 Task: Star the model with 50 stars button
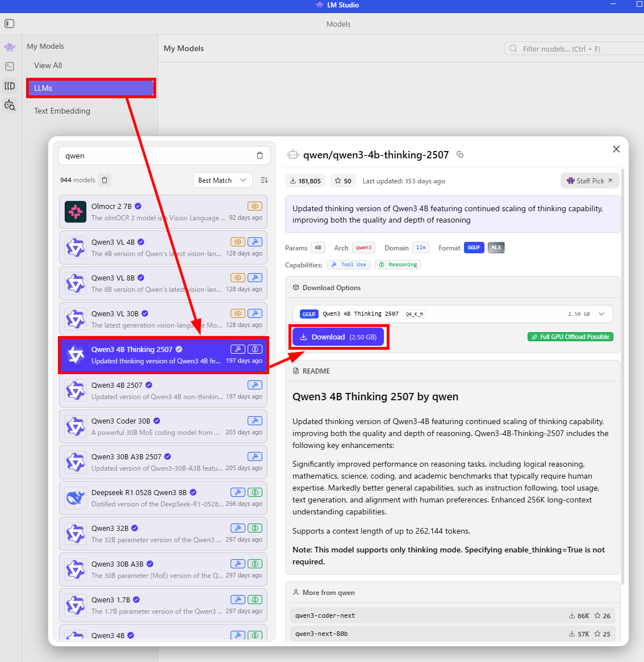point(343,181)
